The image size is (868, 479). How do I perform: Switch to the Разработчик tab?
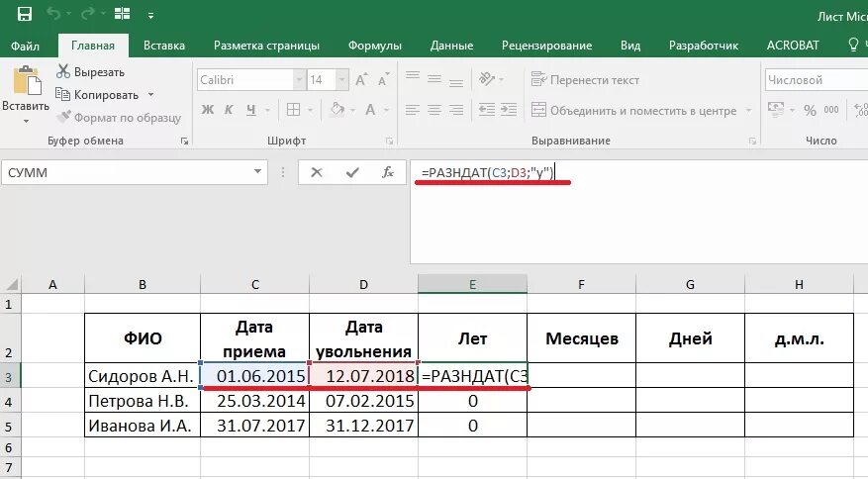tap(704, 46)
